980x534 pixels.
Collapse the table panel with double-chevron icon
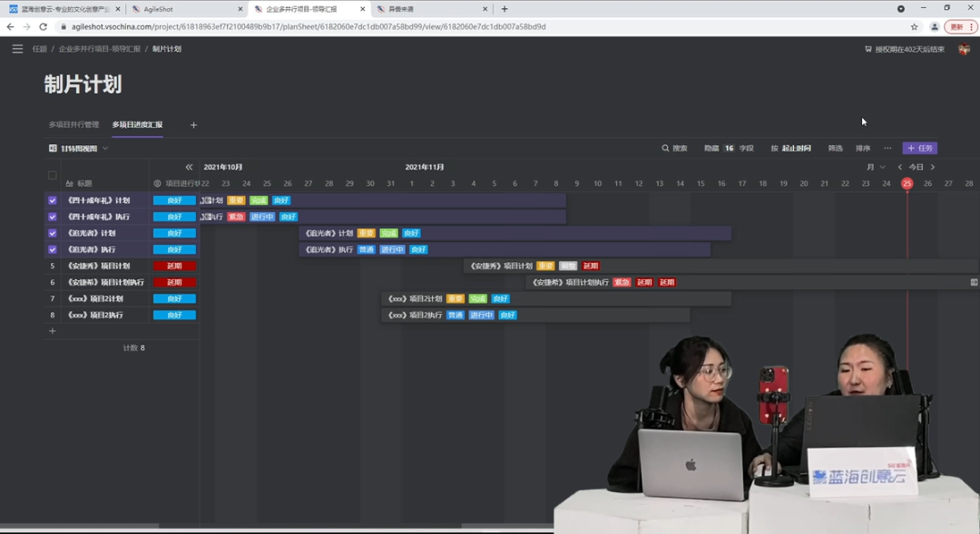189,167
